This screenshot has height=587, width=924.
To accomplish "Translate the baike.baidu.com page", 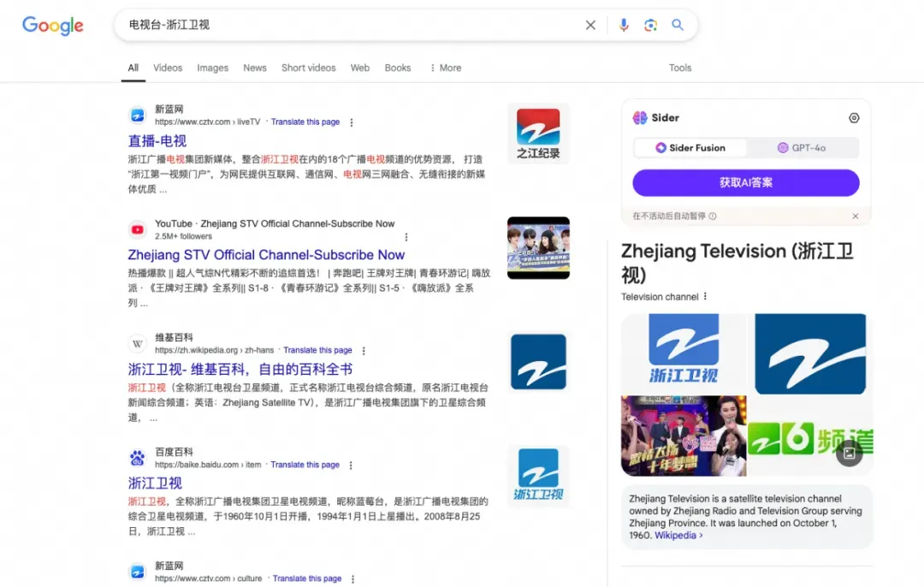I will tap(305, 465).
